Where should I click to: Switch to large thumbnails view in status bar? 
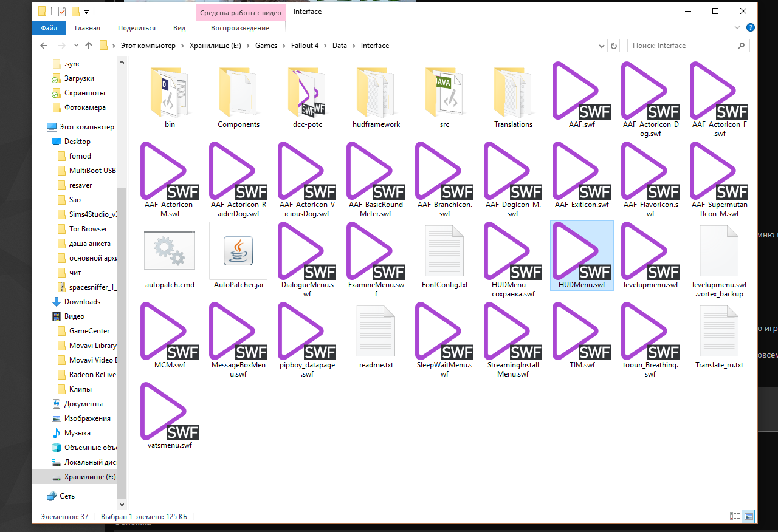pyautogui.click(x=749, y=516)
